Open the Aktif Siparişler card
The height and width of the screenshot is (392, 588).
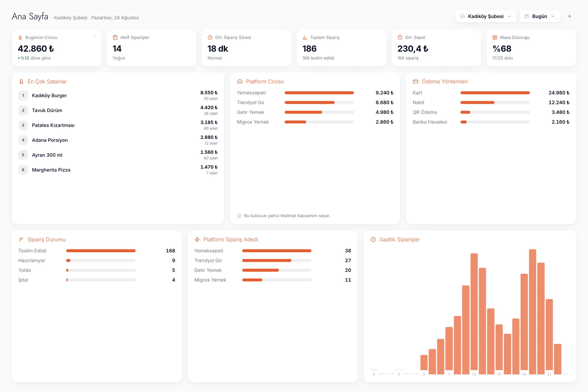coord(151,48)
